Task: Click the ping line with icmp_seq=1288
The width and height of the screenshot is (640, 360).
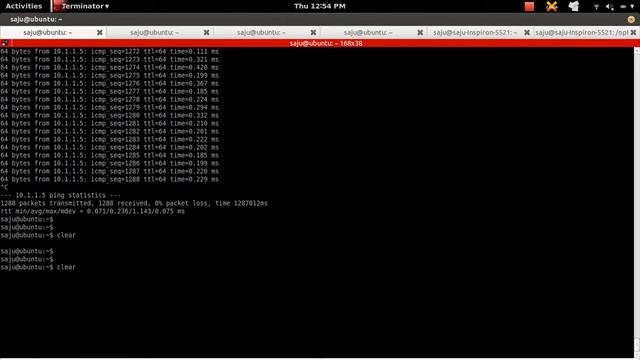Action: (x=109, y=179)
